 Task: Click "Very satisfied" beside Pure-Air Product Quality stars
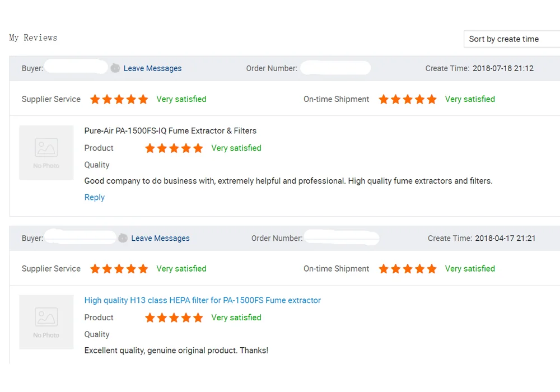click(x=236, y=148)
